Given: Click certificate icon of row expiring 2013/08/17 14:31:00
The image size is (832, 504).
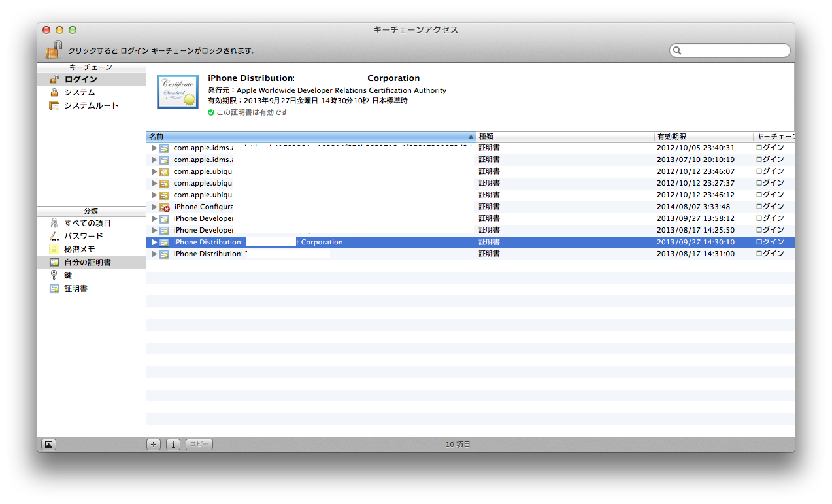Looking at the screenshot, I should click(164, 254).
